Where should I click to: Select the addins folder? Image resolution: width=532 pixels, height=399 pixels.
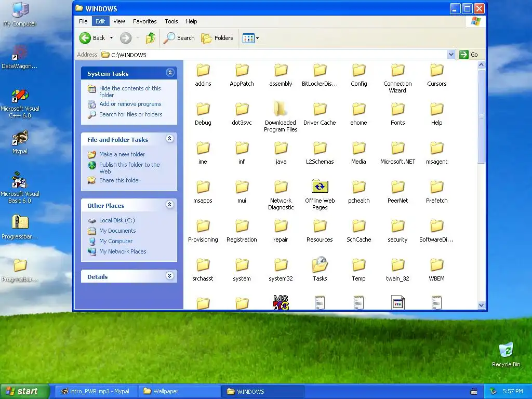point(203,75)
